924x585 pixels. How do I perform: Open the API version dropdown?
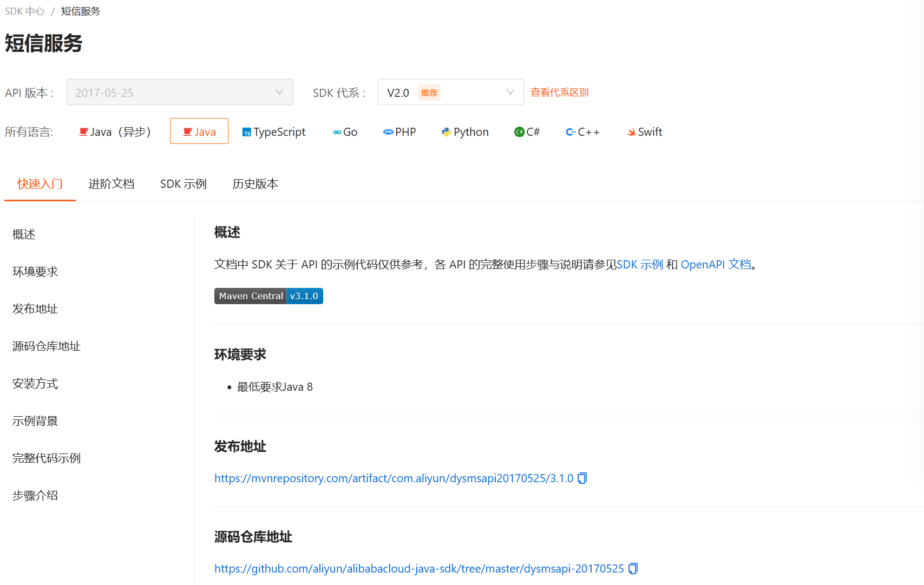(x=180, y=92)
